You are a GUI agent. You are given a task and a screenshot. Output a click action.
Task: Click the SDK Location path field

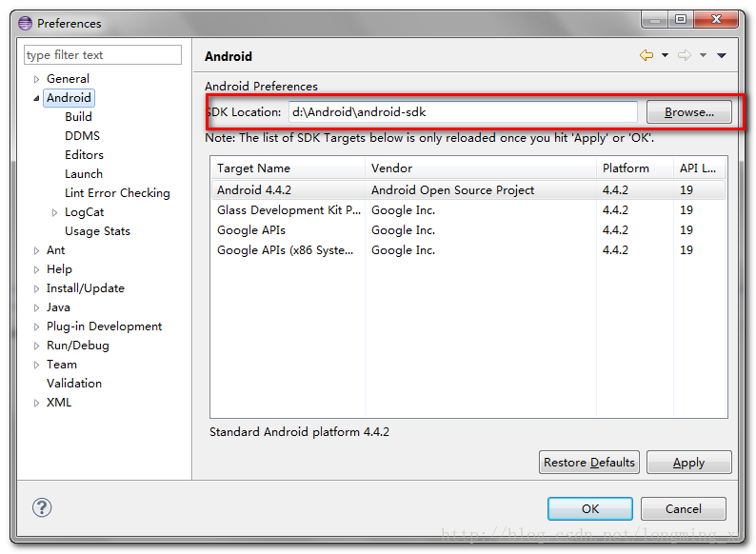463,112
